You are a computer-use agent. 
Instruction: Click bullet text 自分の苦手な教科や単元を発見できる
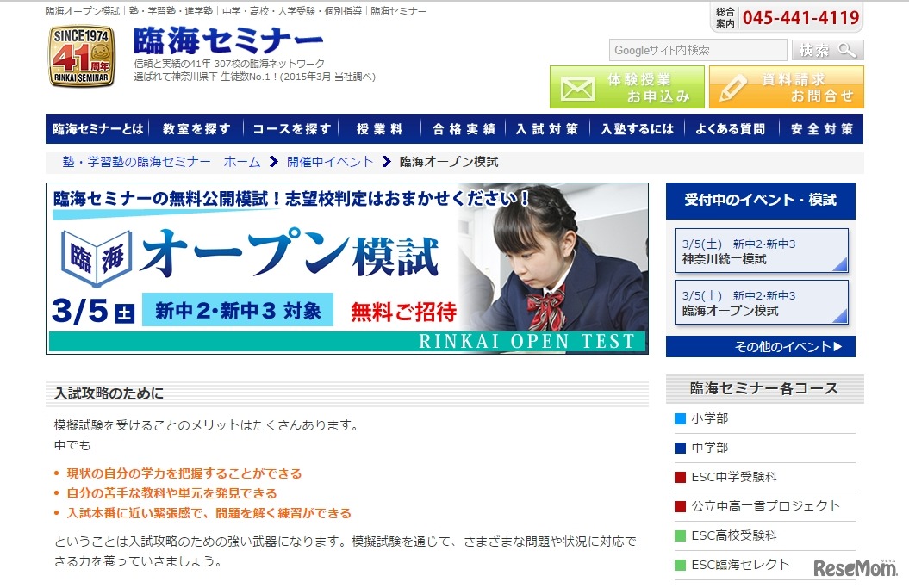click(x=171, y=493)
